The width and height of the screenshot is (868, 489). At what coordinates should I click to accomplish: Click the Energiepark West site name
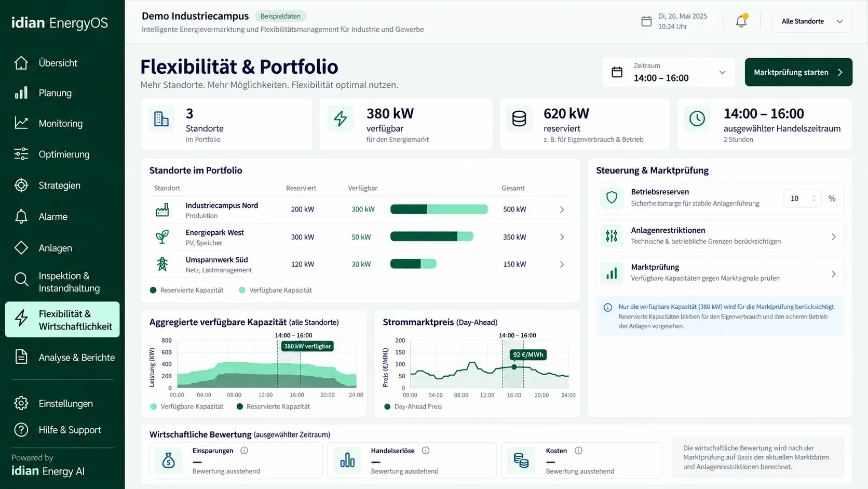pos(215,232)
